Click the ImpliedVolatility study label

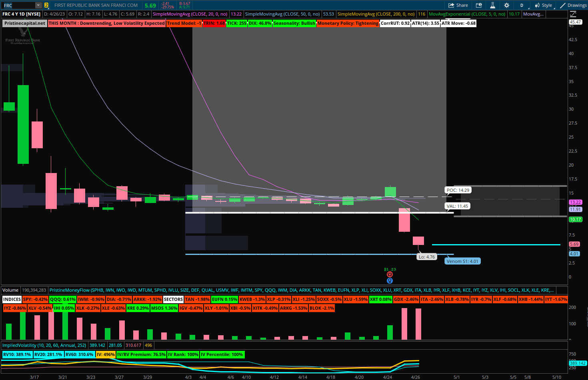[x=44, y=345]
